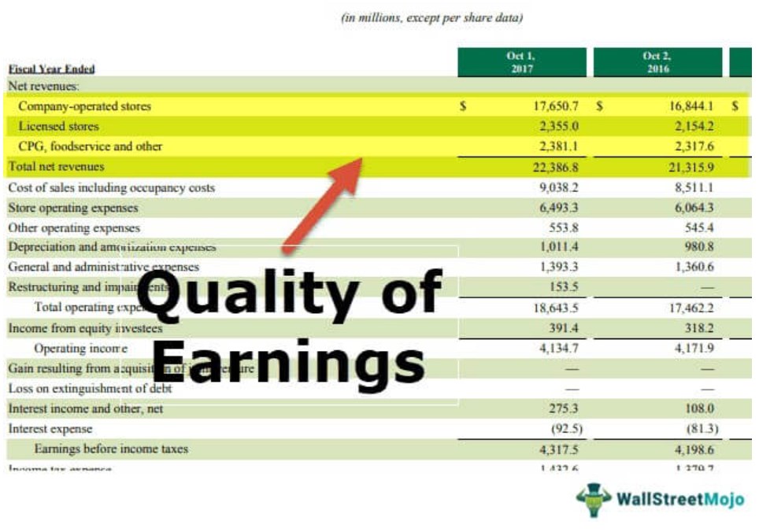Click the 'Fiscal Year Ended' heading
Screen dimensions: 759x532
click(x=51, y=68)
